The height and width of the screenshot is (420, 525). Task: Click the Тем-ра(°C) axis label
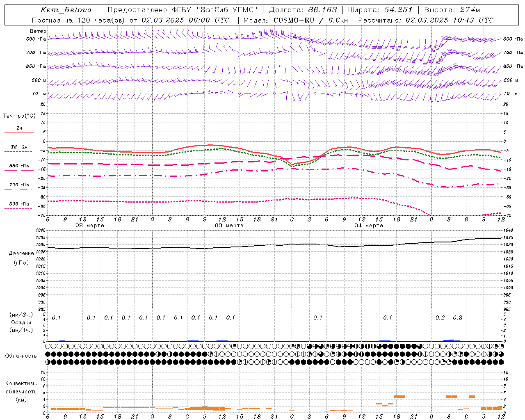click(x=19, y=116)
